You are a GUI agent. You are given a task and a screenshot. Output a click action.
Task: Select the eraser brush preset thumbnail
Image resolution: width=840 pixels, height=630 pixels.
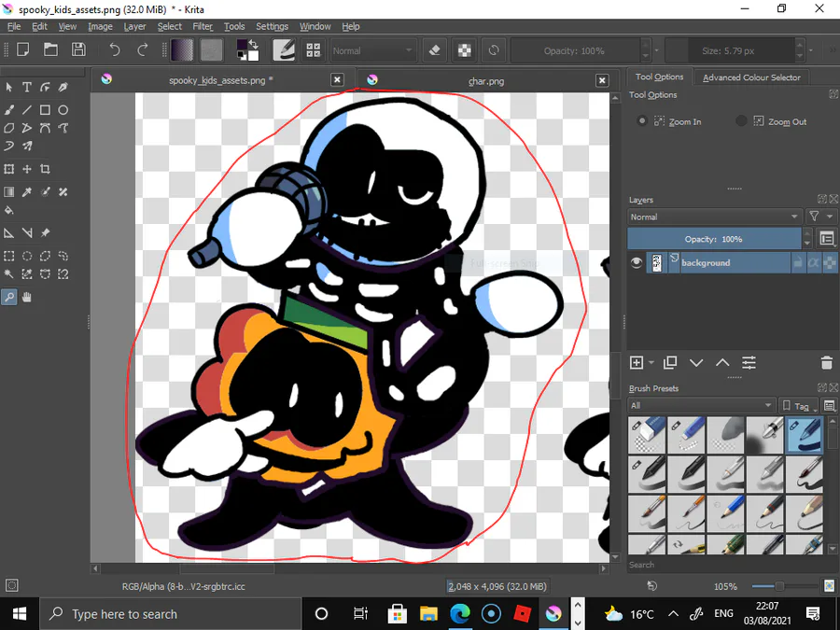coord(647,435)
